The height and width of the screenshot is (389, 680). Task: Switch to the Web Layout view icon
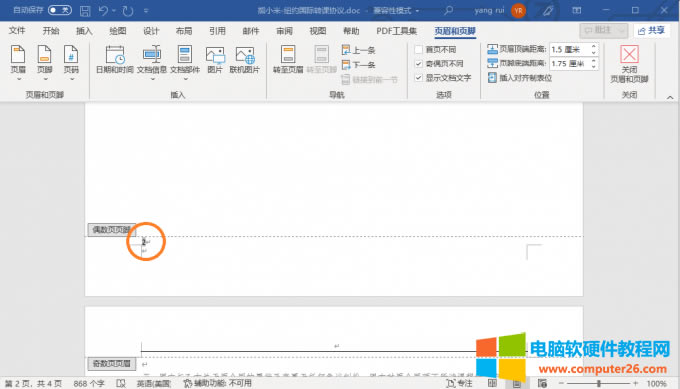(542, 383)
